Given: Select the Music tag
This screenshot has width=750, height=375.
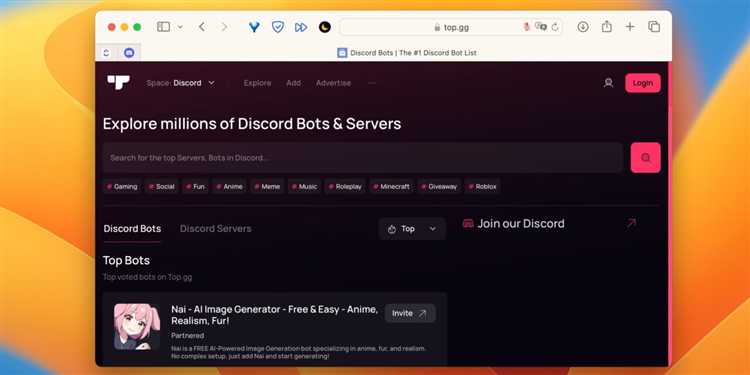Looking at the screenshot, I should [x=304, y=187].
